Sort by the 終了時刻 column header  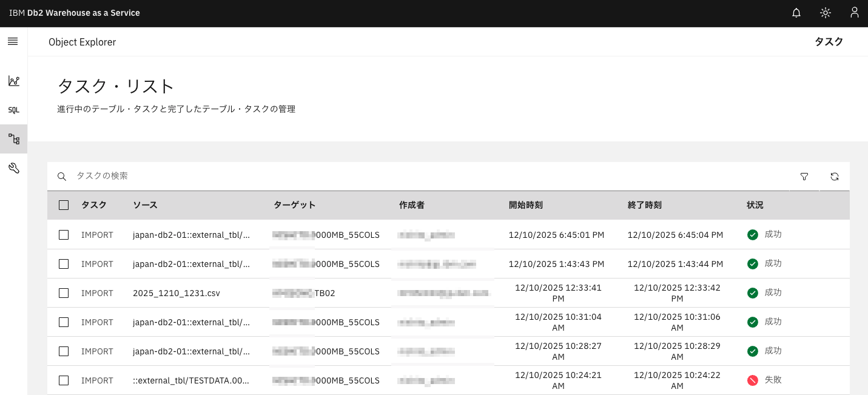[x=644, y=205]
